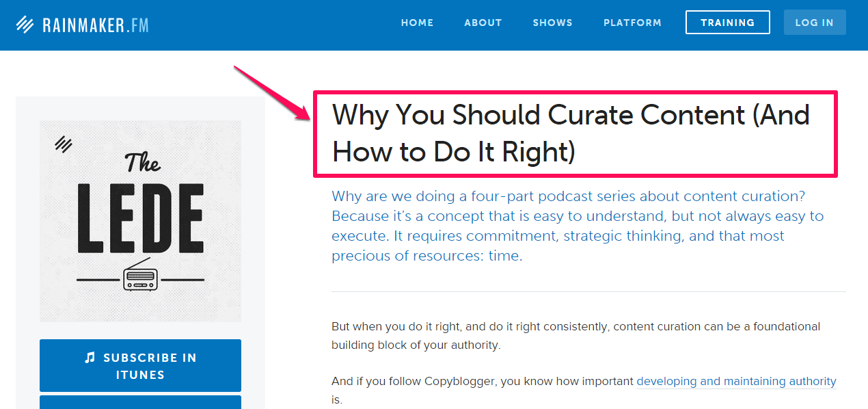Go to the ABOUT page
This screenshot has width=868, height=409.
[483, 23]
